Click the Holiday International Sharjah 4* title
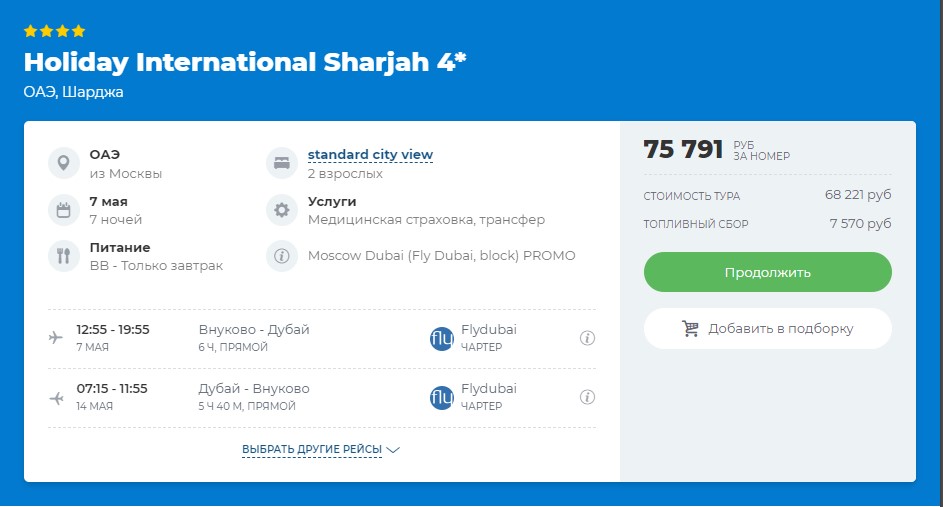 (245, 62)
